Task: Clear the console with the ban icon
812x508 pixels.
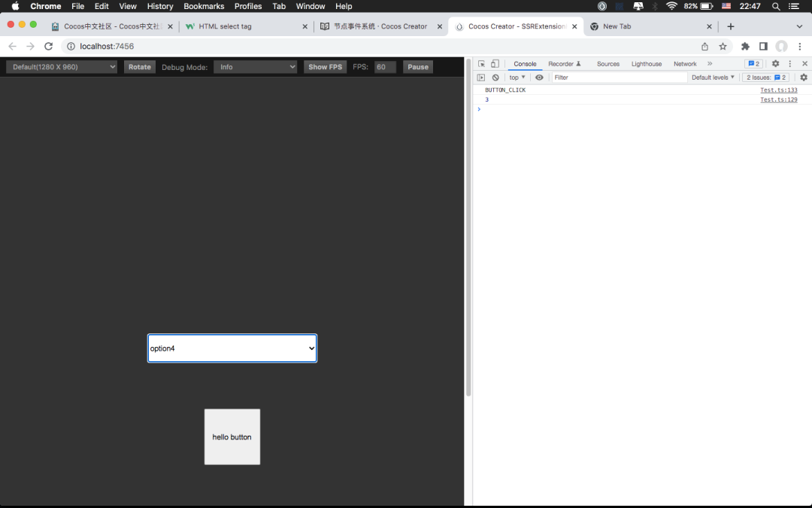Action: point(495,78)
